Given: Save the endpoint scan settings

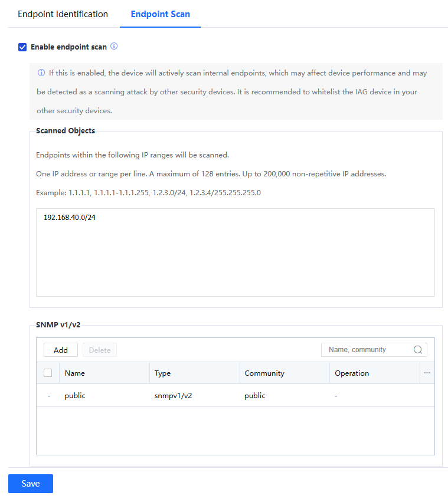Looking at the screenshot, I should coord(31,484).
